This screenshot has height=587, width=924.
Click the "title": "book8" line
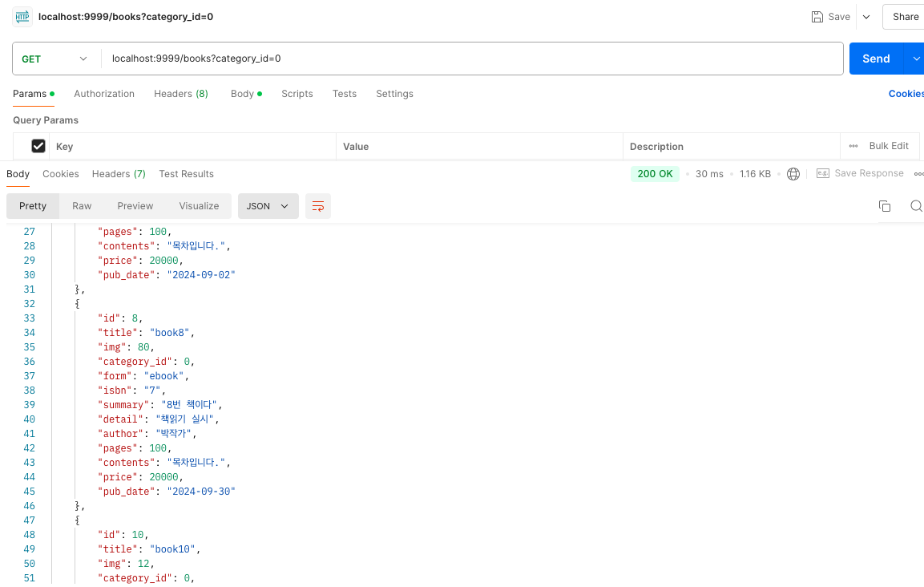tap(146, 333)
